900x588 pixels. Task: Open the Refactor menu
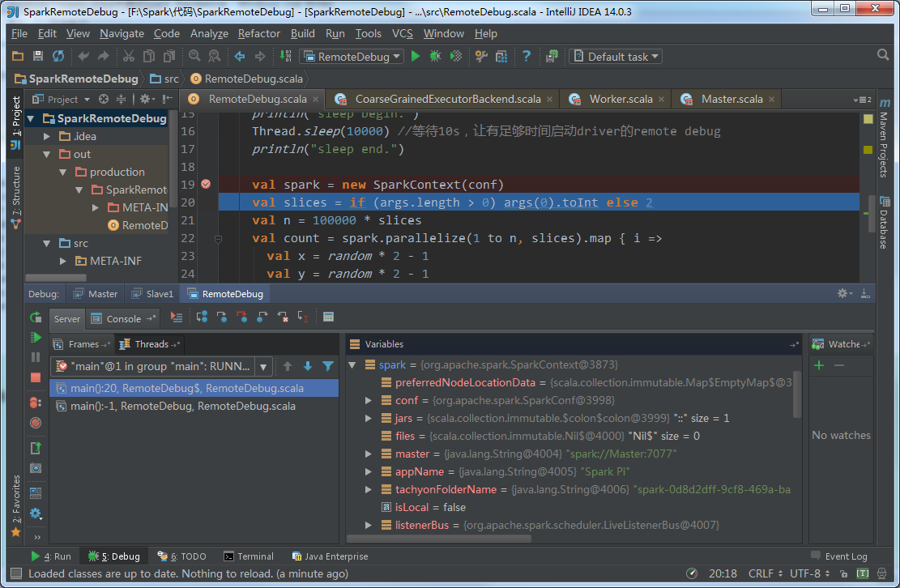tap(259, 33)
